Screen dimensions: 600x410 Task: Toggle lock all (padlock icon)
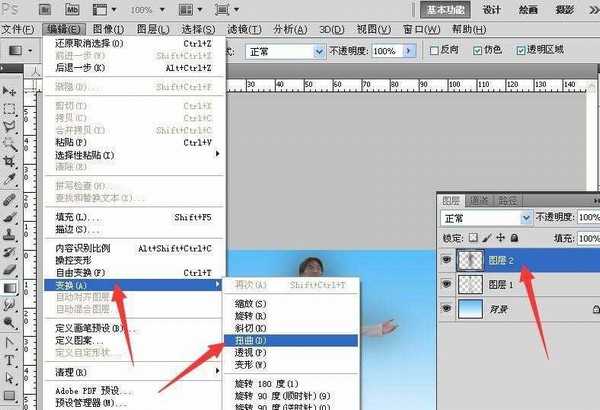point(514,238)
